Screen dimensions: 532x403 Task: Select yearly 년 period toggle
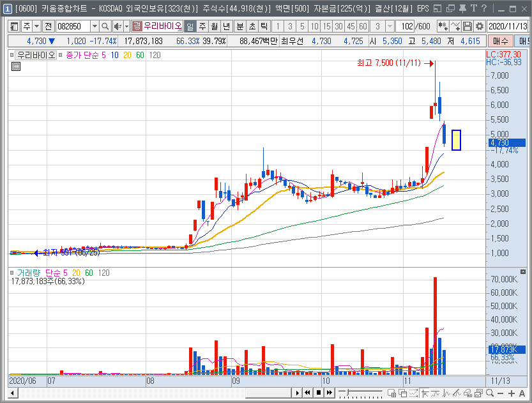pos(227,26)
